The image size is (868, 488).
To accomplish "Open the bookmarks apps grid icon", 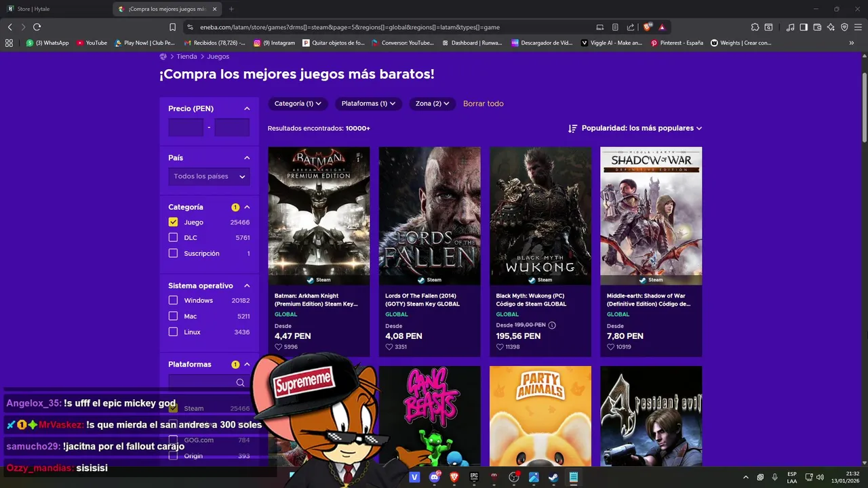I will point(9,43).
